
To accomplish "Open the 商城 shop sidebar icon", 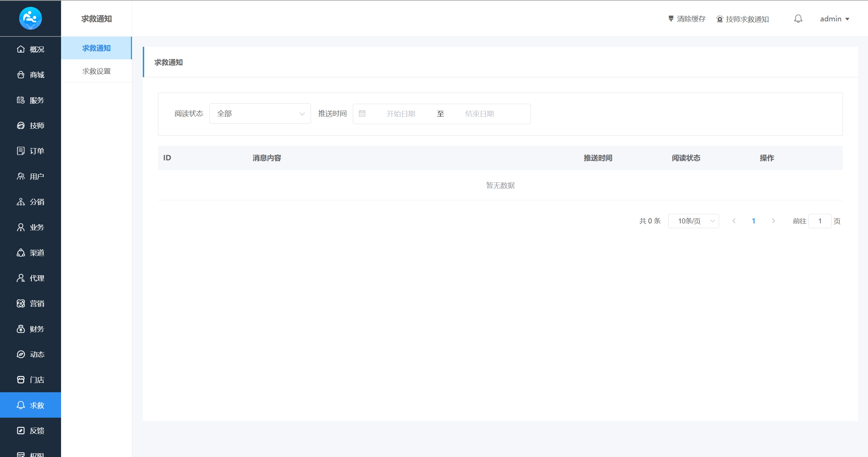I will [x=21, y=75].
